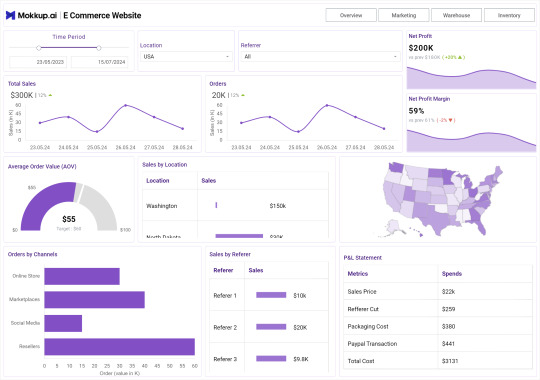Click the green up triangle under Net Profit
The height and width of the screenshot is (380, 540).
click(x=460, y=57)
